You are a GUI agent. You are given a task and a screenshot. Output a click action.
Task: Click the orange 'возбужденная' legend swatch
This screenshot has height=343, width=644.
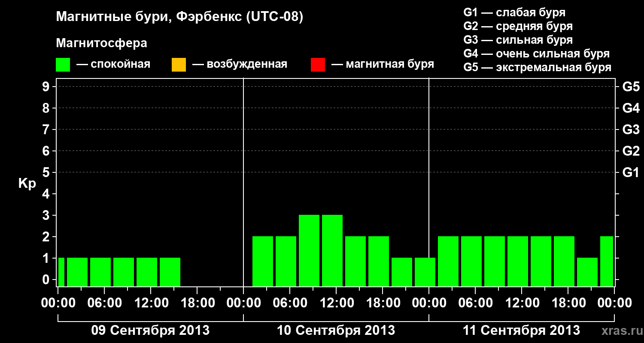click(x=179, y=65)
